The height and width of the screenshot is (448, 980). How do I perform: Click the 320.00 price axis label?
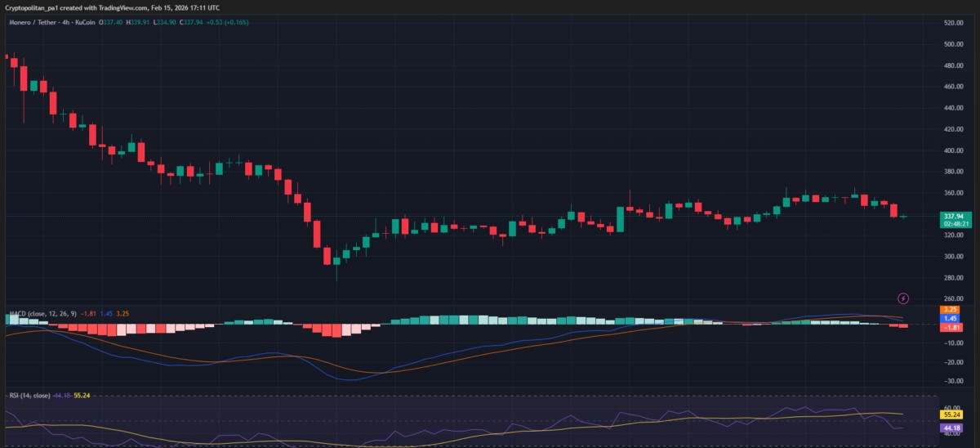953,235
